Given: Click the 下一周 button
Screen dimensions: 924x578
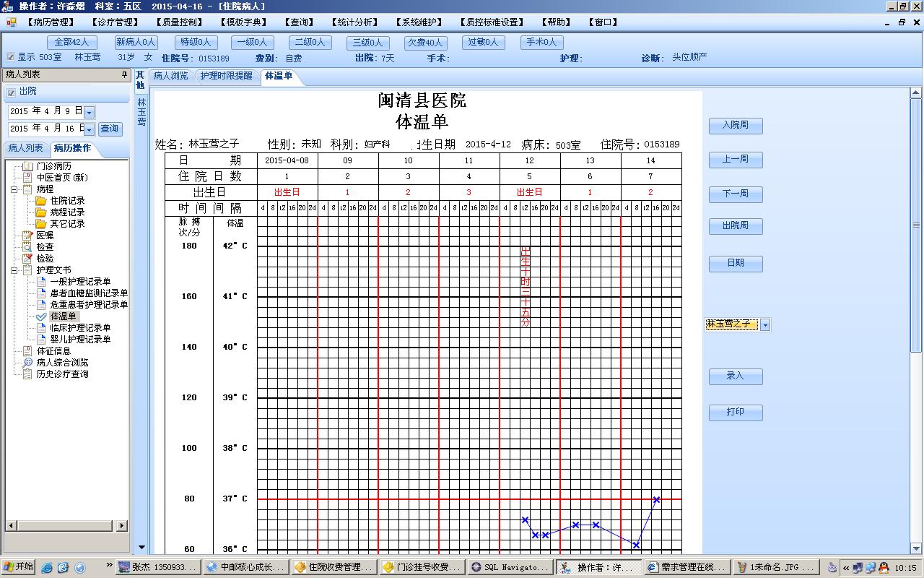Looking at the screenshot, I should 736,194.
